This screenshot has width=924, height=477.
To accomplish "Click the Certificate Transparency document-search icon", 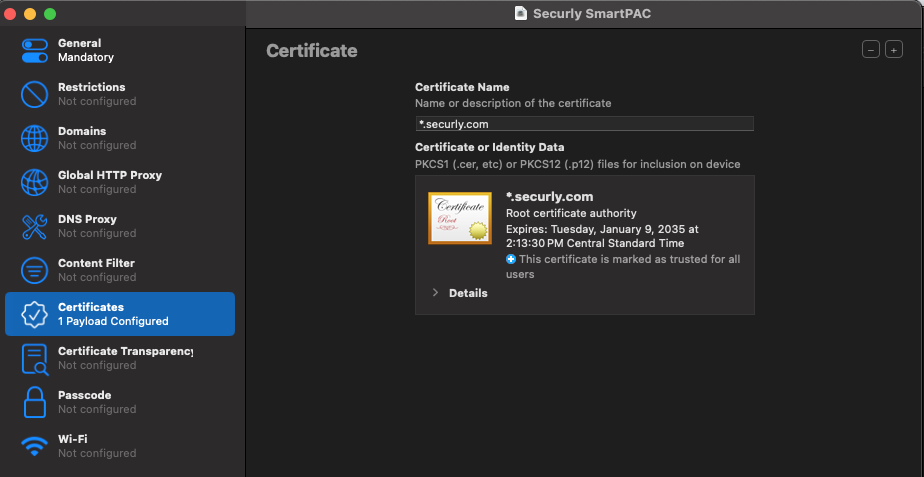I will [35, 358].
